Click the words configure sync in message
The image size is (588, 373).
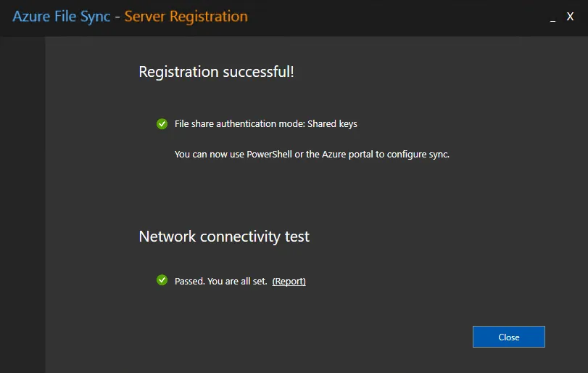click(418, 155)
